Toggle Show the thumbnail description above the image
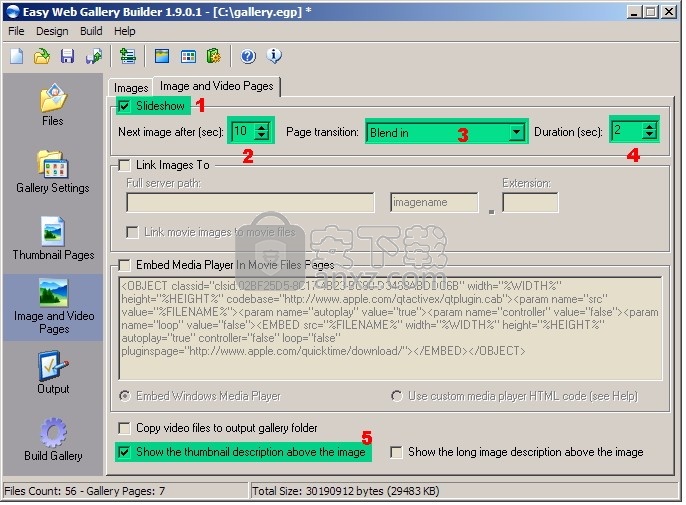The image size is (686, 505). [x=124, y=452]
